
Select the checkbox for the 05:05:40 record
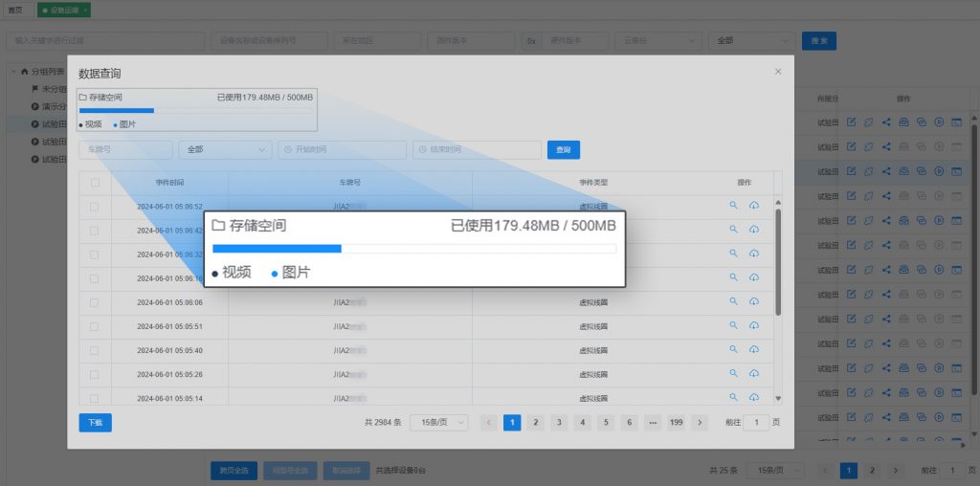click(94, 350)
